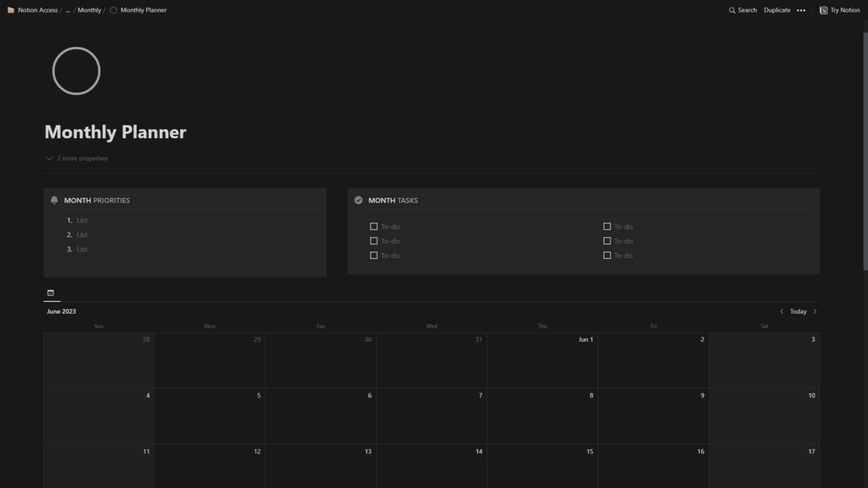The image size is (868, 488).
Task: Select the June 14 calendar day
Action: click(432, 466)
